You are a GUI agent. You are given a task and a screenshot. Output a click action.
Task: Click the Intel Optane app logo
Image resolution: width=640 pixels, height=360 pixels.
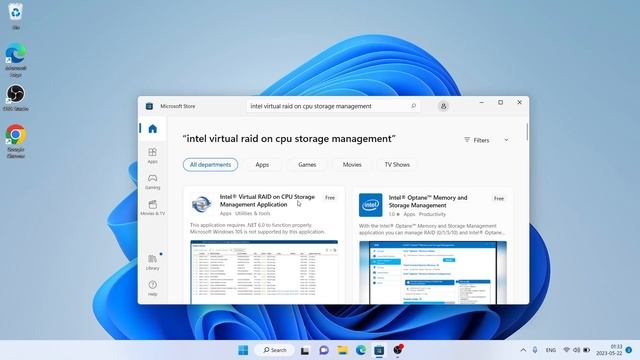[x=371, y=205]
